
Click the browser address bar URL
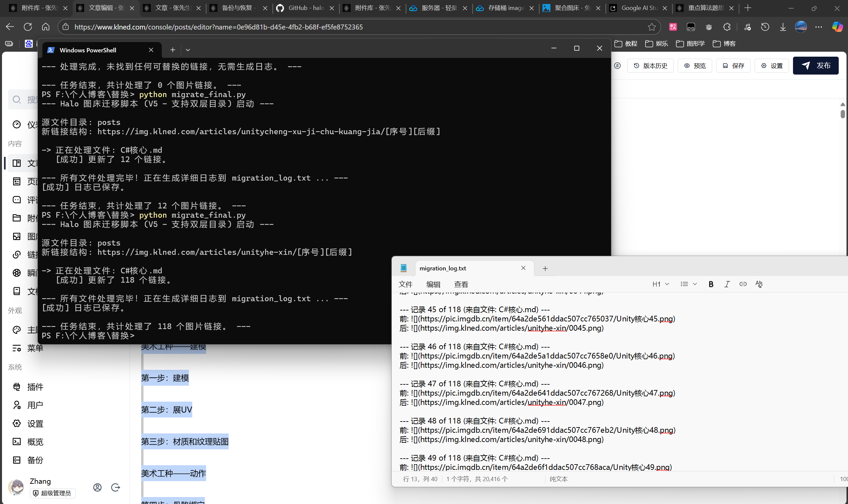coord(218,27)
